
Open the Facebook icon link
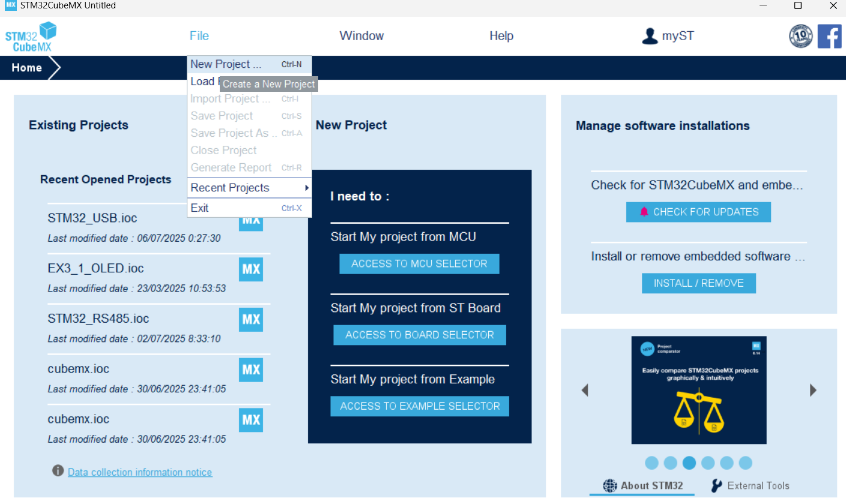point(829,37)
